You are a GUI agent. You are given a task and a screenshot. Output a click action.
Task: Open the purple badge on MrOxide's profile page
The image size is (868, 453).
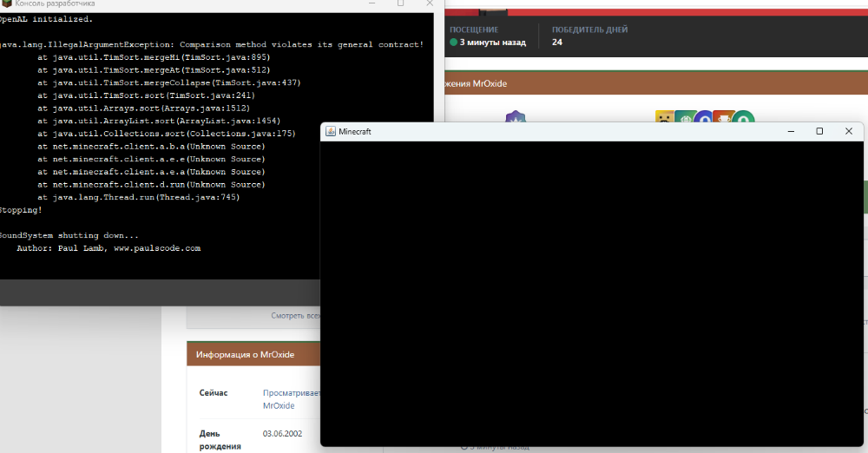coord(516,117)
